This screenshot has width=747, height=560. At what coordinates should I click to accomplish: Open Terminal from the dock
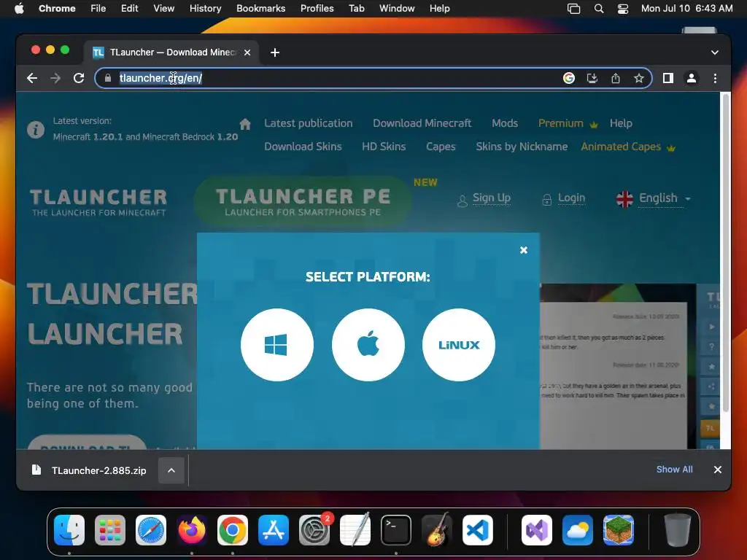point(396,530)
